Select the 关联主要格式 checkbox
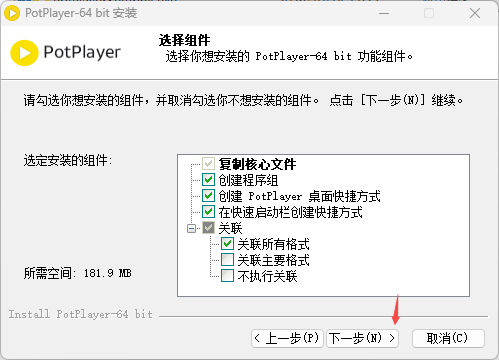 (227, 260)
